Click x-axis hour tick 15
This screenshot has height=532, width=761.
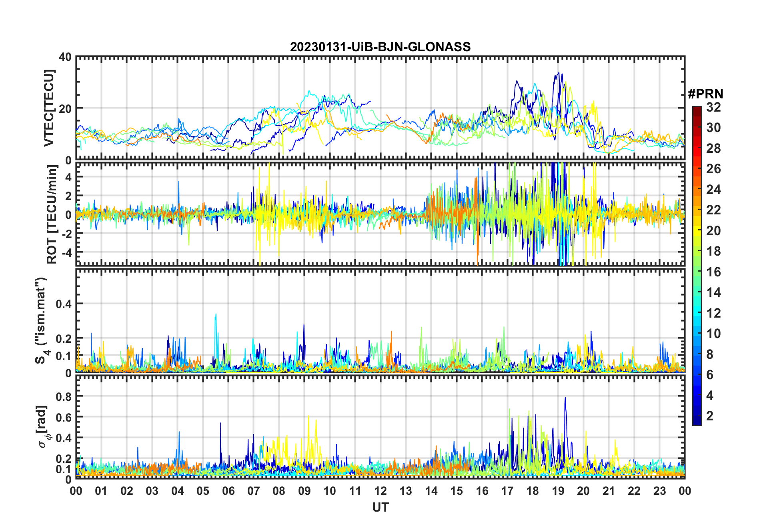pyautogui.click(x=457, y=491)
